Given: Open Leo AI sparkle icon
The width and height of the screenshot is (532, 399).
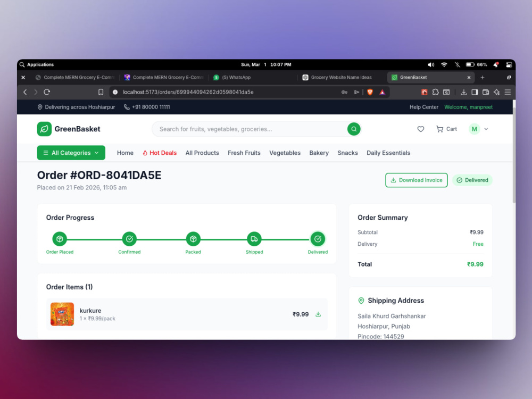Looking at the screenshot, I should pos(497,92).
